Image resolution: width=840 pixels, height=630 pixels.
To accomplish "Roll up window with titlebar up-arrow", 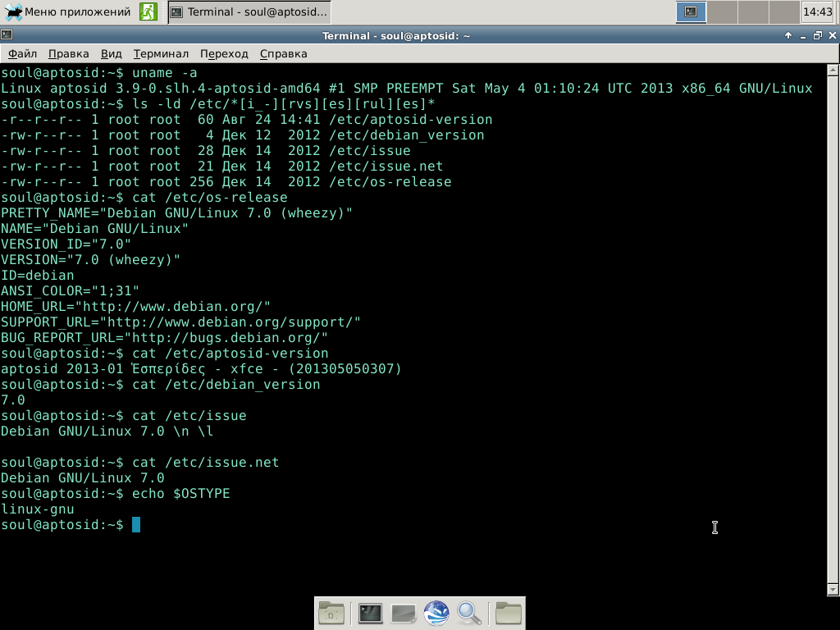I will (x=788, y=35).
